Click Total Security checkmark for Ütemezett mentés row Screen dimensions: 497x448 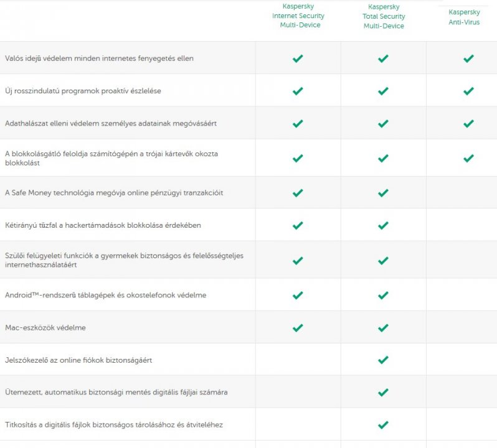(383, 393)
